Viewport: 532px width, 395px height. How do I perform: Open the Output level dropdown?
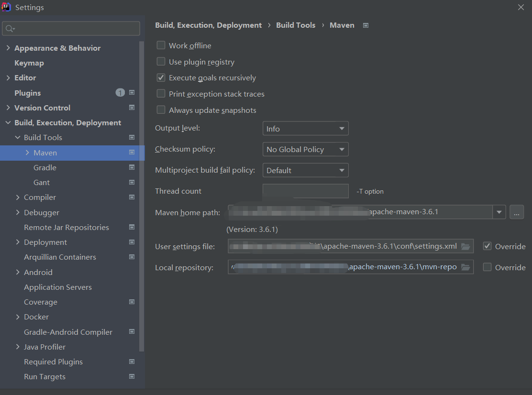(x=305, y=129)
